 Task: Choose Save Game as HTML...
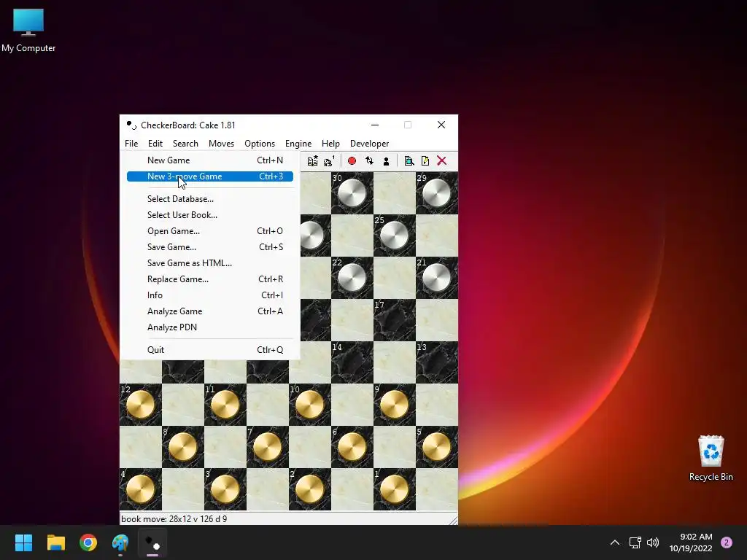(209, 263)
